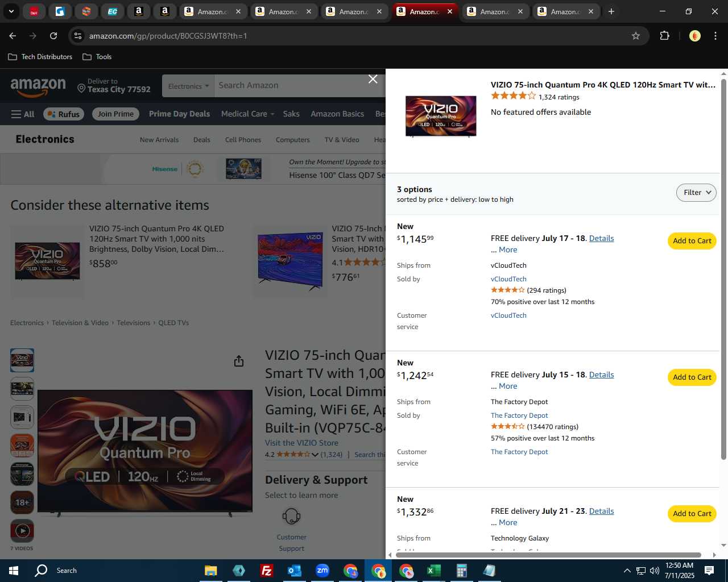Screen dimensions: 728x582
Task: Visit the VIZIO Store link
Action: tap(301, 443)
